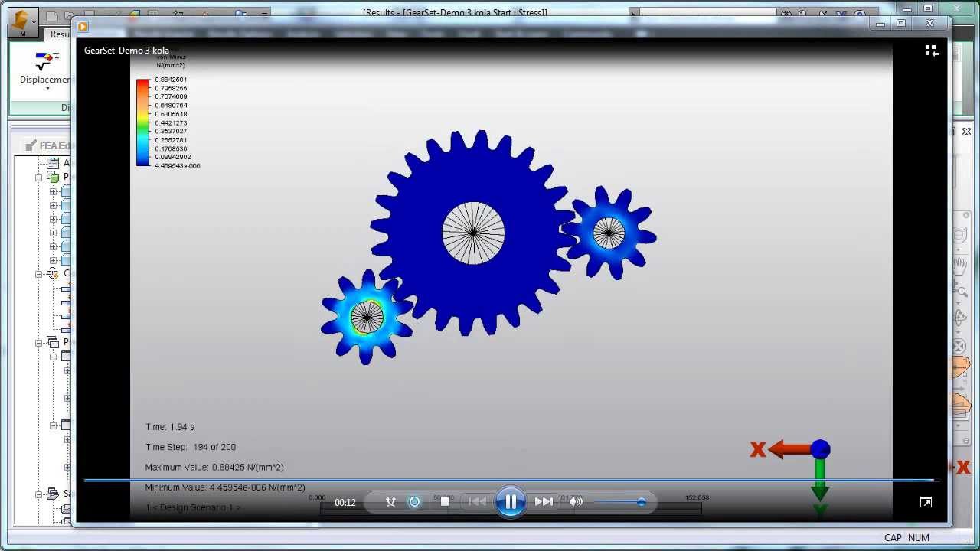
Task: Open the application menu in FEA window
Action: click(x=22, y=22)
